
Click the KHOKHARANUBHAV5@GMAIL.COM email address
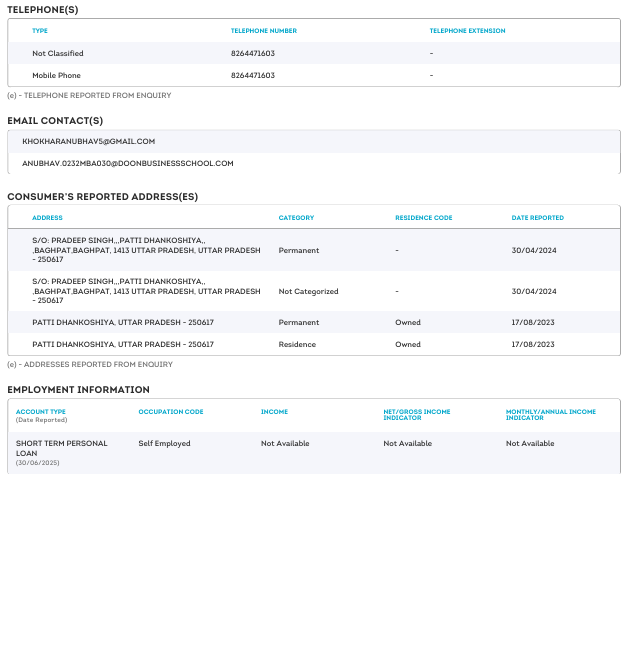pos(88,142)
